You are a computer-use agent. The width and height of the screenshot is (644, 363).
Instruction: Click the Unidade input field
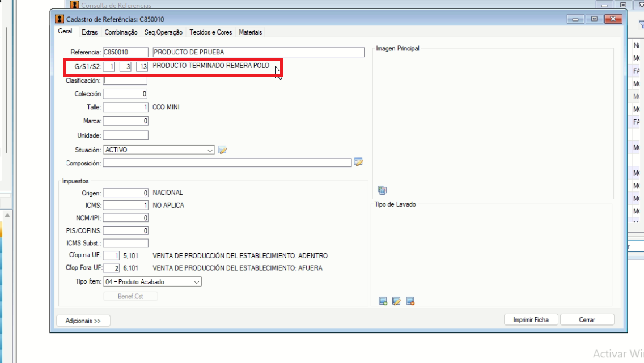point(126,135)
